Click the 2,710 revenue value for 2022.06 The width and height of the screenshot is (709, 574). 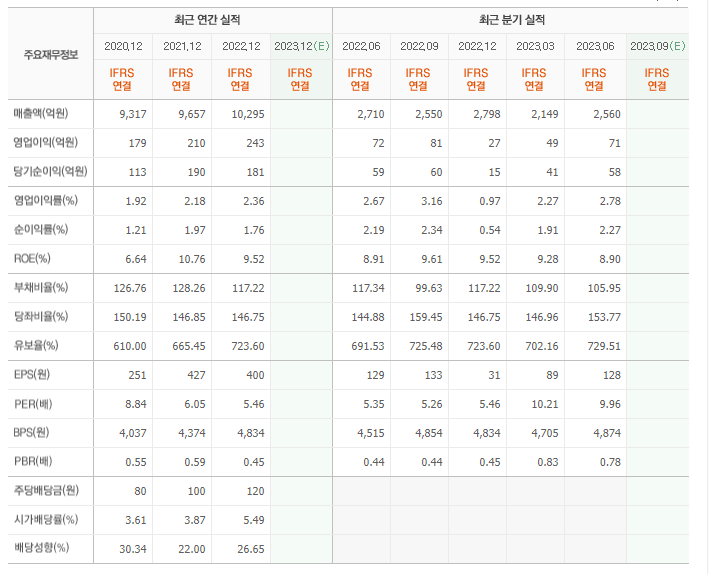point(371,114)
